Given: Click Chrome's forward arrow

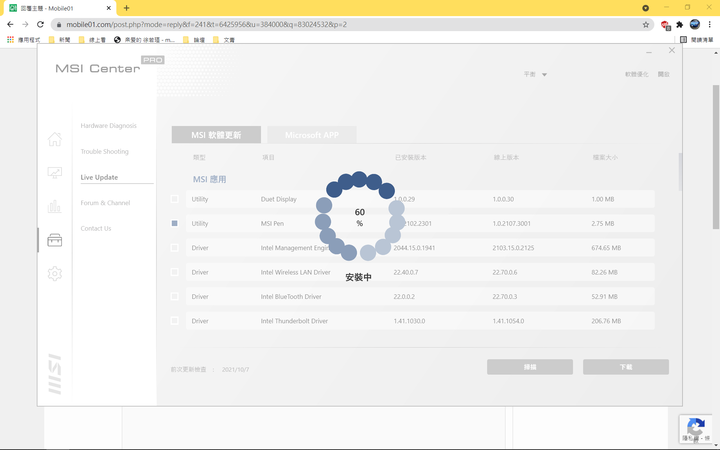Looking at the screenshot, I should pos(25,24).
